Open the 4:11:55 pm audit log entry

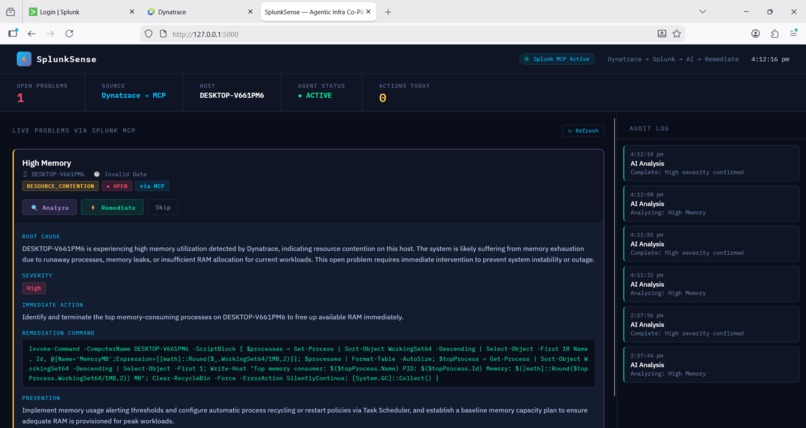tap(711, 244)
